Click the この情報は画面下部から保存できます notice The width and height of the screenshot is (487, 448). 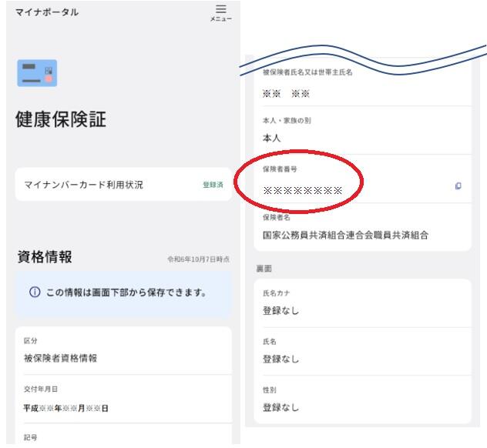[129, 293]
